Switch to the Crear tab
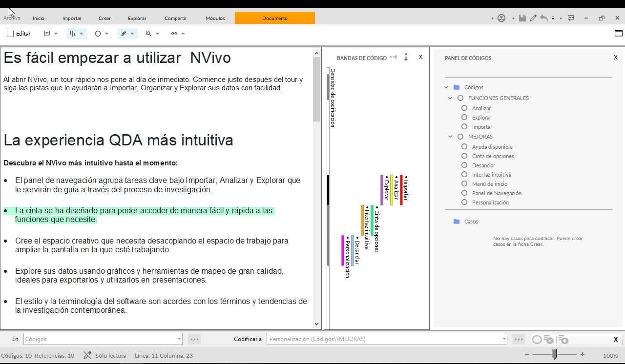625x364 pixels. [104, 19]
